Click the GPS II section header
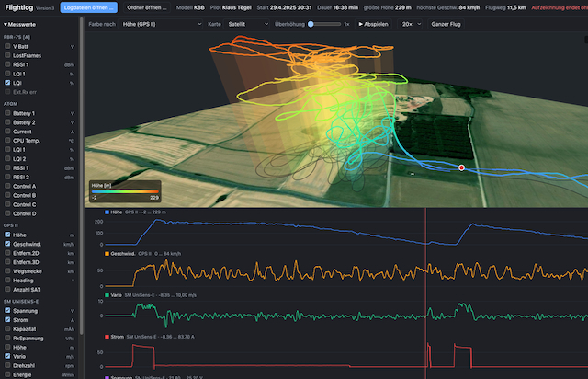This screenshot has width=588, height=379. pos(10,225)
